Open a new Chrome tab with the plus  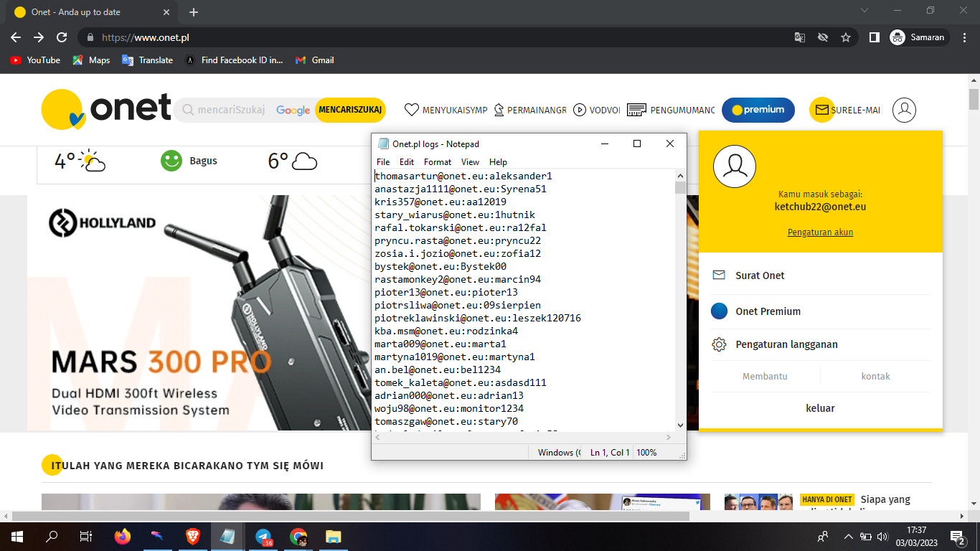click(193, 12)
